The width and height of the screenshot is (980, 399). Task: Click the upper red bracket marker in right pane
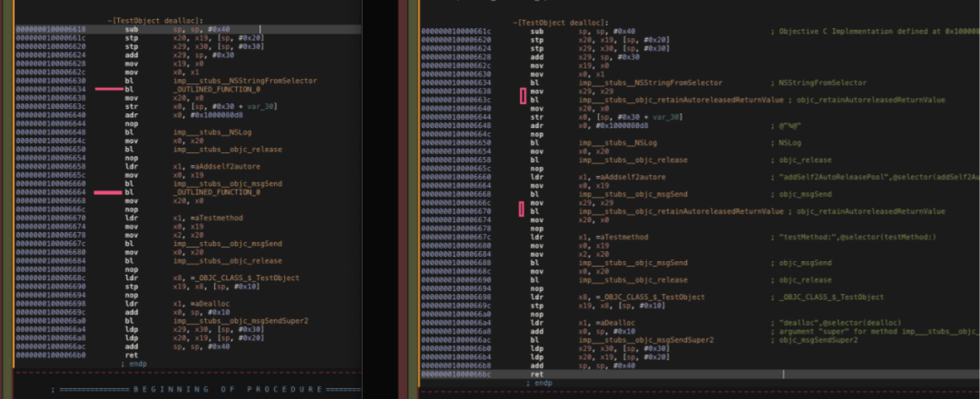(x=522, y=95)
